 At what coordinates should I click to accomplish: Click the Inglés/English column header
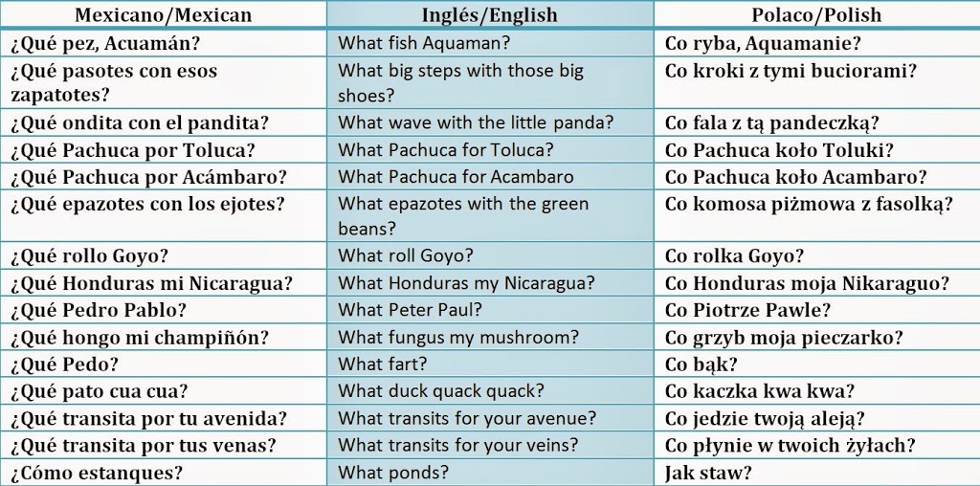coord(490,14)
